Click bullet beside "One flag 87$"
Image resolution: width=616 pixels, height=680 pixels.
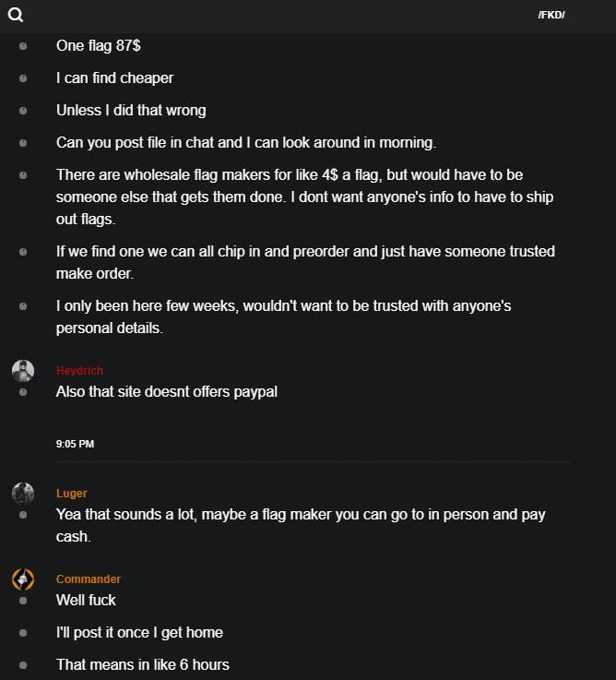point(23,45)
